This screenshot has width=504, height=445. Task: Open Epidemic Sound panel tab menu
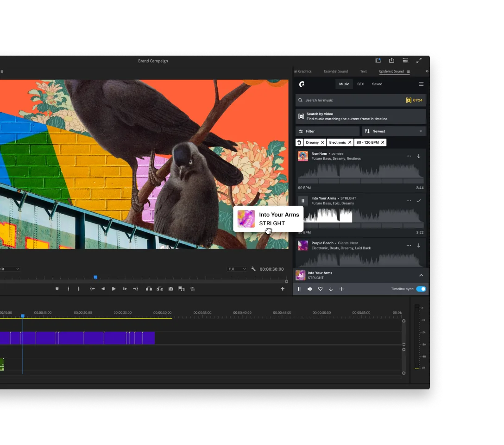[x=409, y=72]
